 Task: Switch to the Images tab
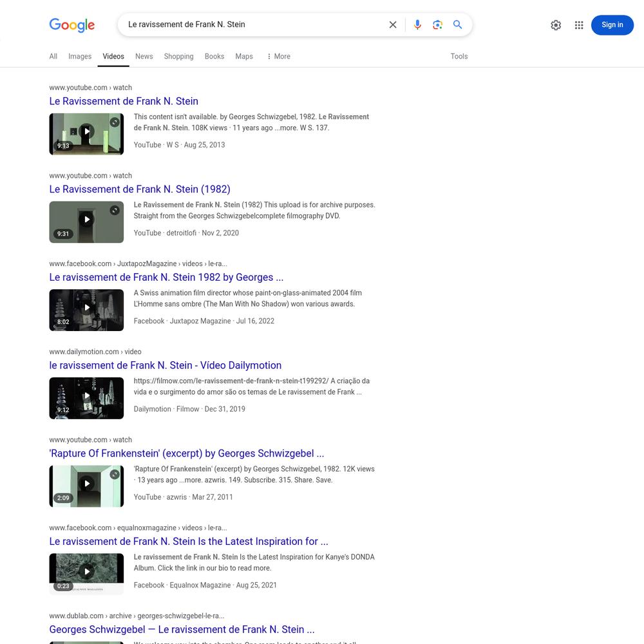(x=80, y=56)
